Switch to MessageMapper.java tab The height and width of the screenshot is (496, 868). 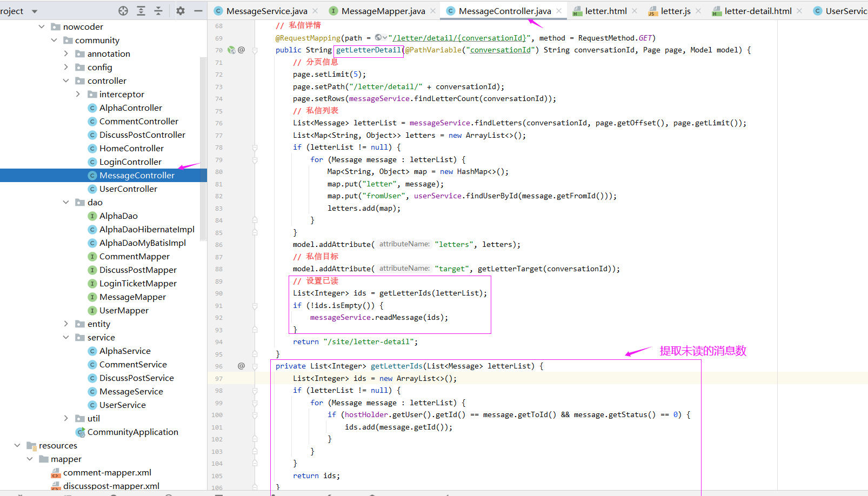click(x=383, y=11)
